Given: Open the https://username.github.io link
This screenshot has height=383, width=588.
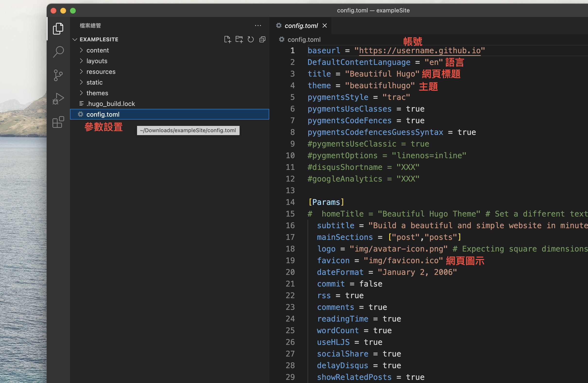Looking at the screenshot, I should (420, 51).
